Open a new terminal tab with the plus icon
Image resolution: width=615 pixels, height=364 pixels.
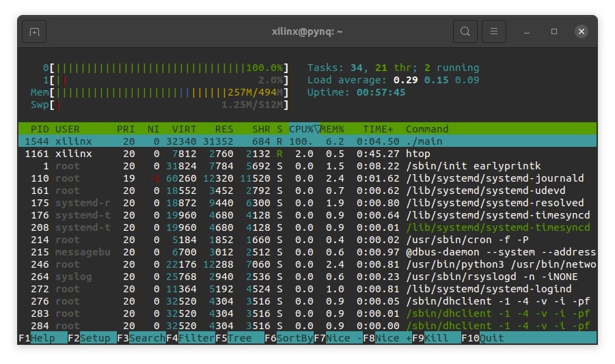(35, 31)
